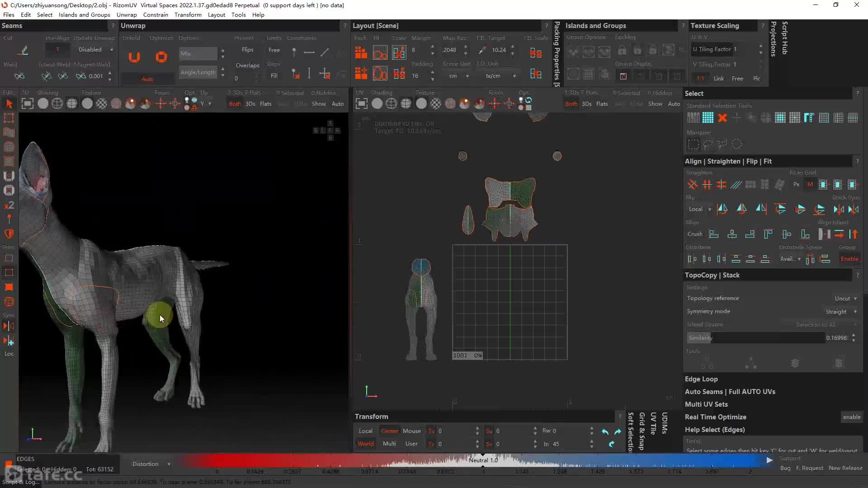Open the Help menu
The height and width of the screenshot is (488, 868).
click(258, 15)
